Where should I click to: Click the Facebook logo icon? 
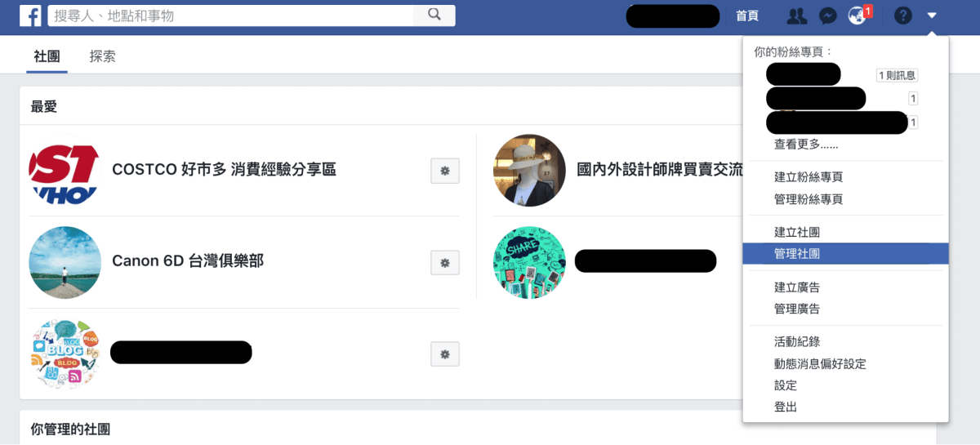31,15
